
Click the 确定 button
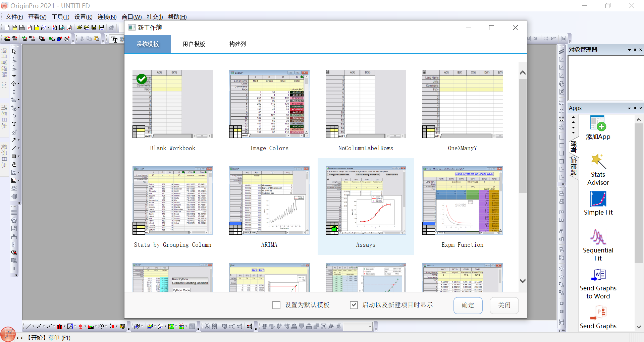(468, 305)
